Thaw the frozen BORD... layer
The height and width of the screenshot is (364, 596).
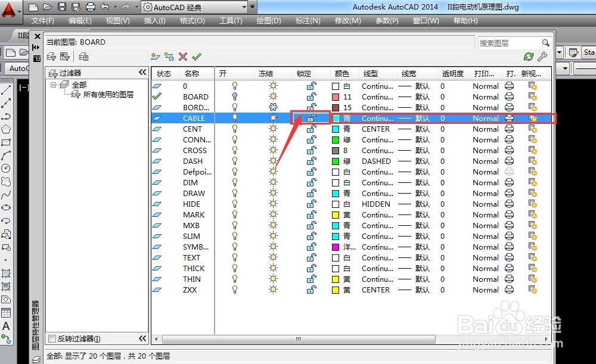(273, 107)
